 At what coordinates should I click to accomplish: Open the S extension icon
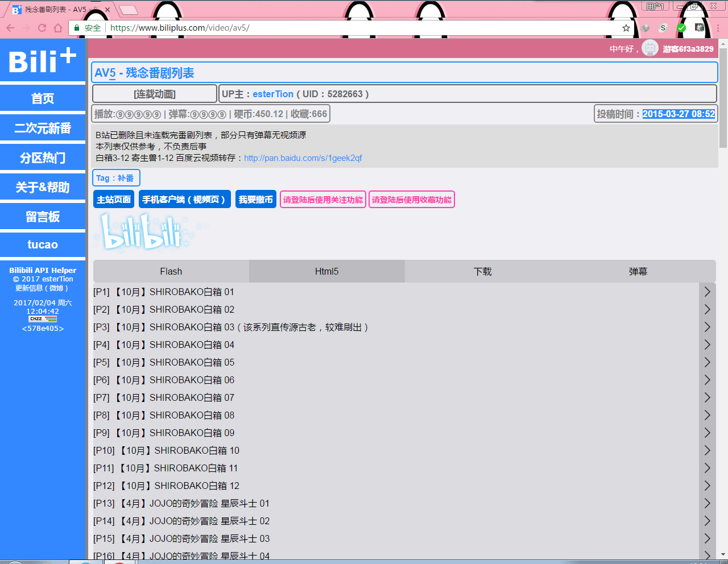point(662,27)
